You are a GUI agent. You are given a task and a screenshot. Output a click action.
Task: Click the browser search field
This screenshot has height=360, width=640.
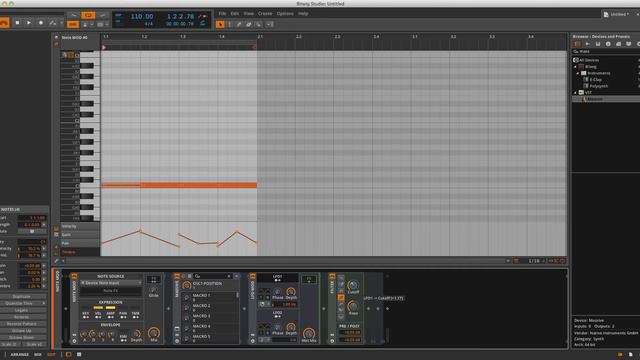coord(606,51)
